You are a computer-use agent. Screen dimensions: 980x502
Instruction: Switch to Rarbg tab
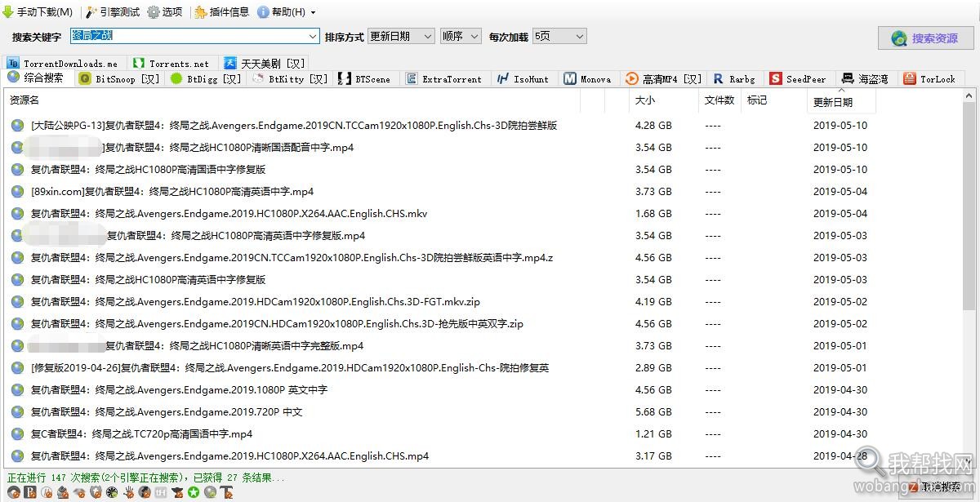pos(735,79)
